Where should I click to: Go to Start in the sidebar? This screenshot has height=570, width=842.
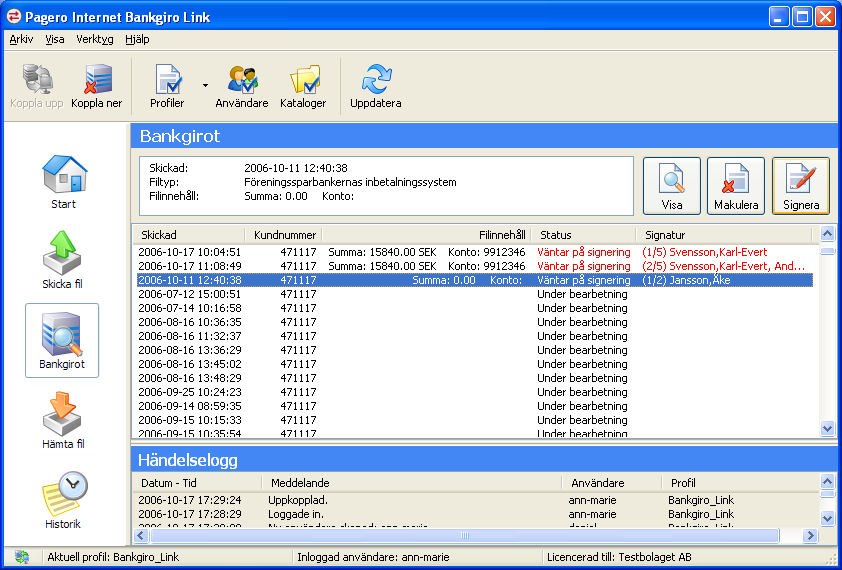63,182
